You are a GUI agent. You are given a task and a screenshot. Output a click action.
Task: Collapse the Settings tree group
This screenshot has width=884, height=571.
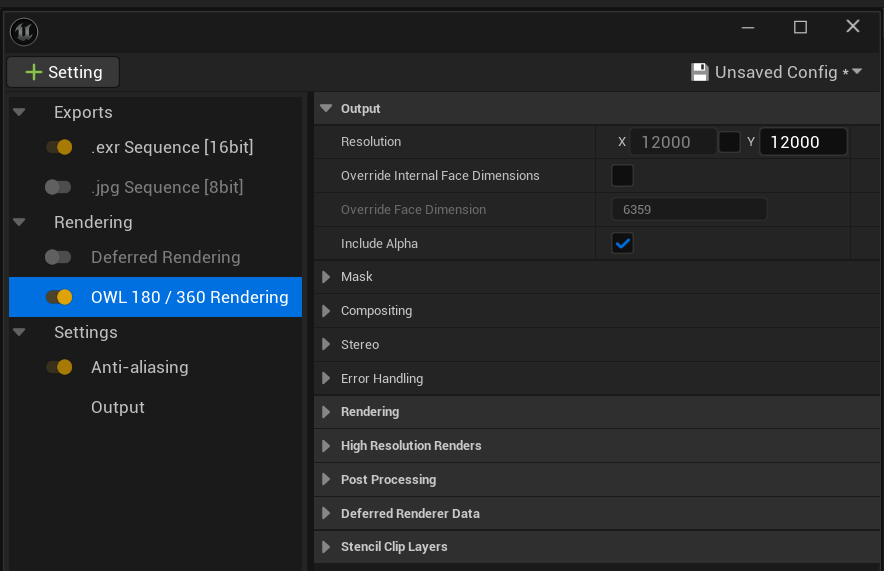(x=19, y=332)
